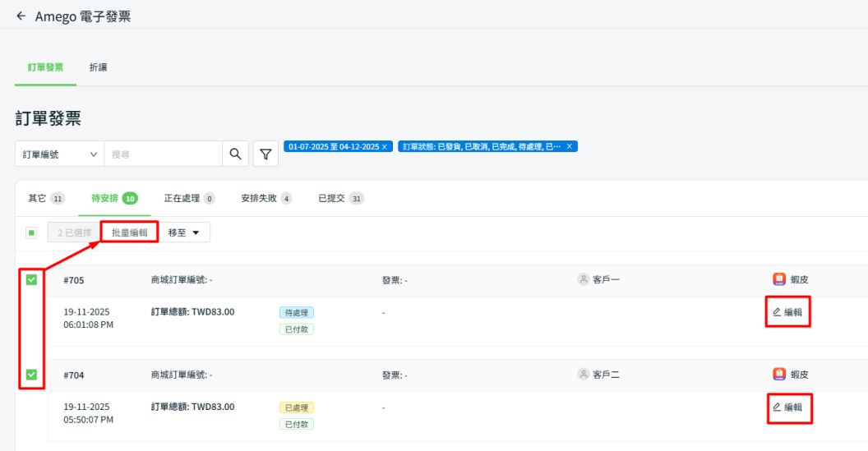Screen dimensions: 868x451
Task: Click the magnifier search icon
Action: point(235,154)
